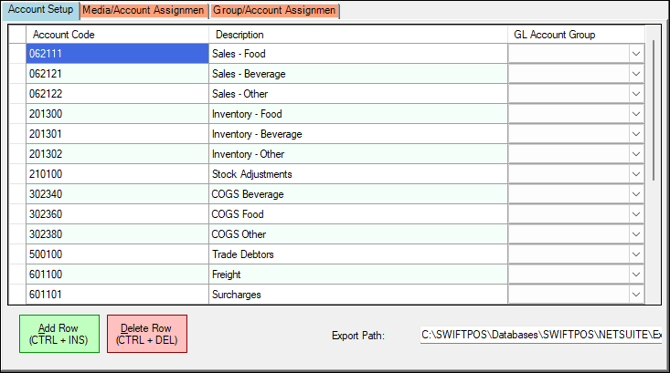Click the 'COGS Beverage' description cell
Screen dimensions: 670x373
(358, 194)
